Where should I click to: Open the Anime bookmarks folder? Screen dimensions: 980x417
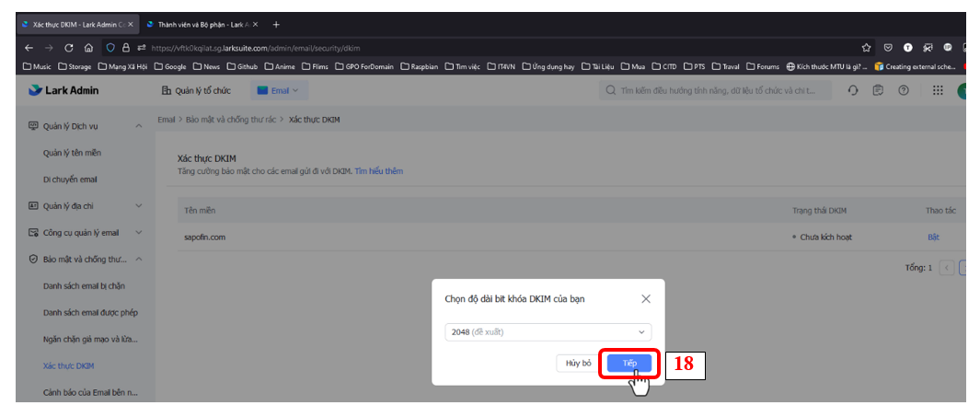[280, 67]
